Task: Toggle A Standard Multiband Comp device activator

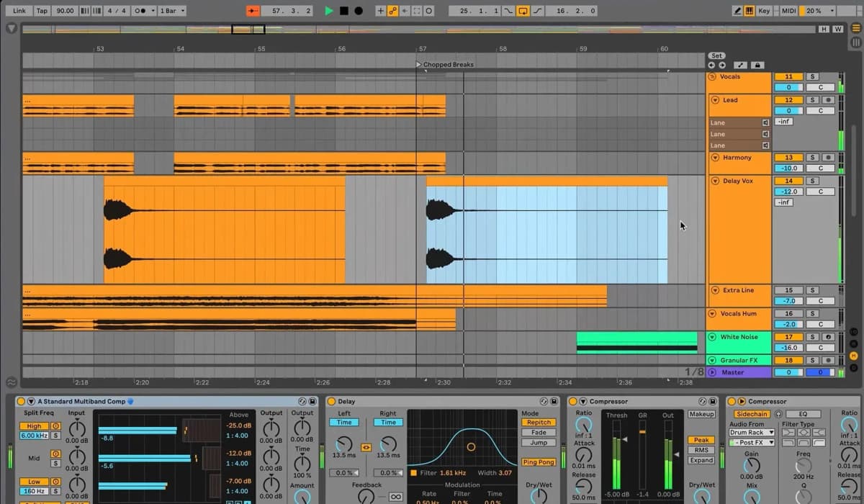Action: click(21, 401)
